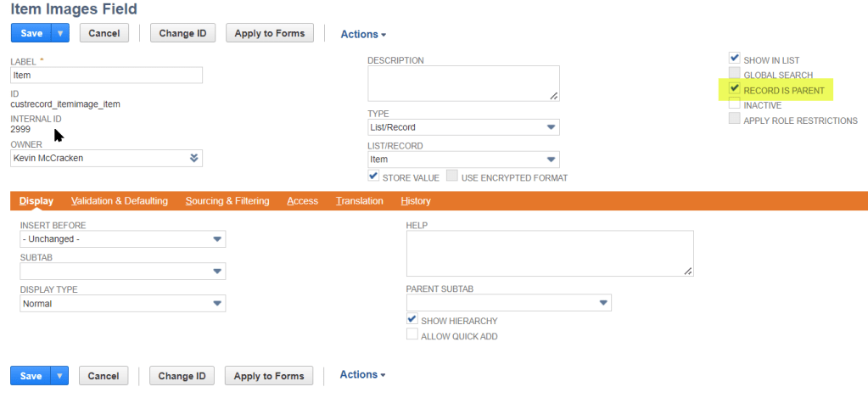The width and height of the screenshot is (868, 398).
Task: Open the top Actions menu
Action: (x=363, y=35)
